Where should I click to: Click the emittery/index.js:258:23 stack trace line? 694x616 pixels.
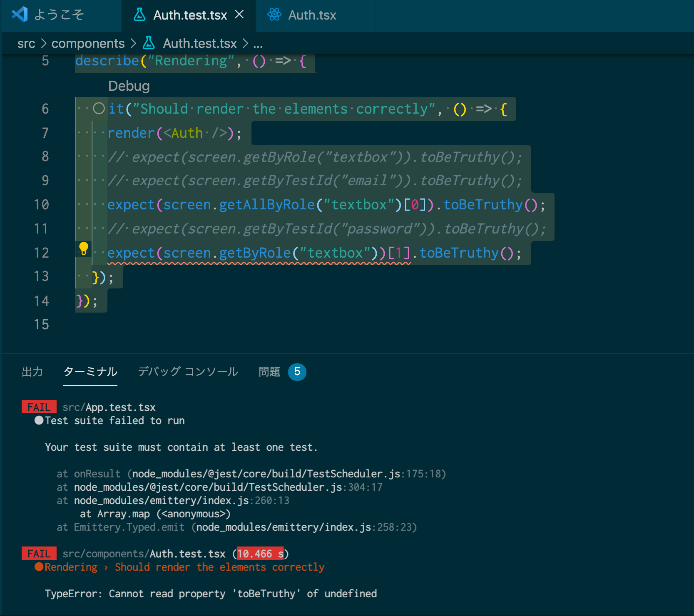click(237, 527)
